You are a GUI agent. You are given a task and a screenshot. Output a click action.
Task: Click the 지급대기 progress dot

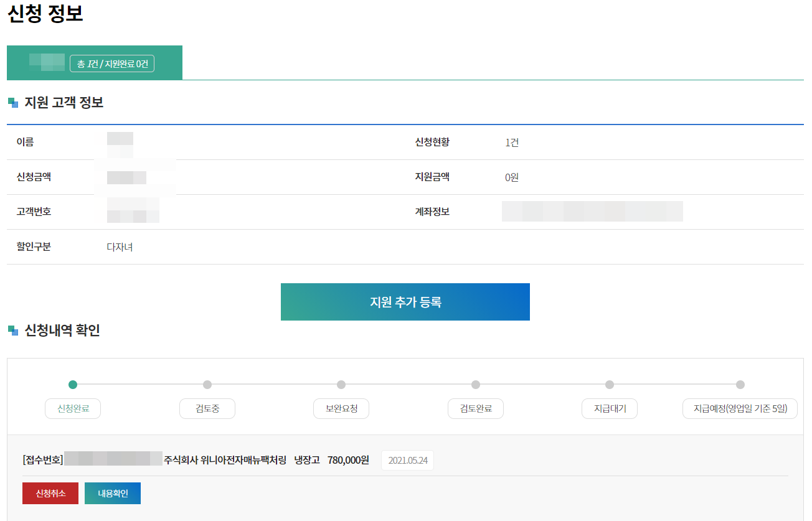pos(608,385)
